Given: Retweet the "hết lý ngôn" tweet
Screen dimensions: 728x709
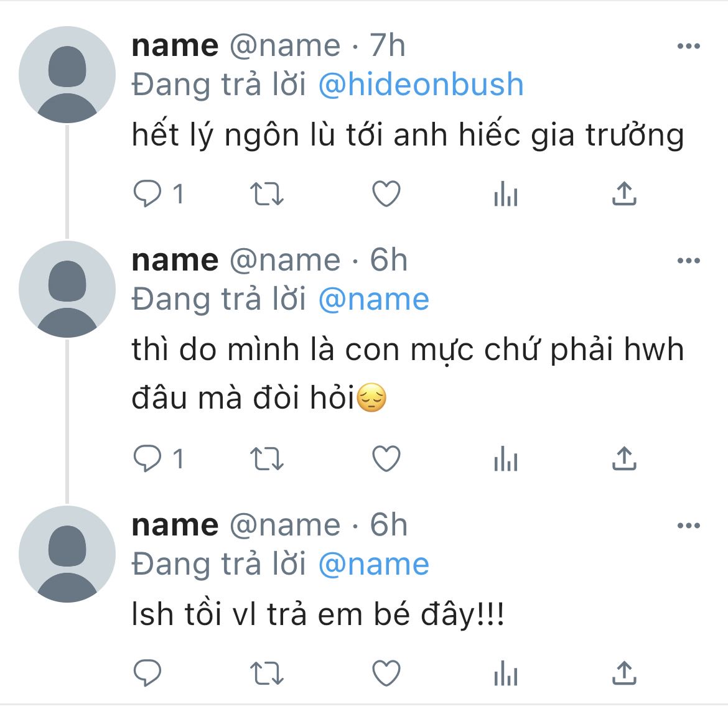Looking at the screenshot, I should click(x=266, y=195).
